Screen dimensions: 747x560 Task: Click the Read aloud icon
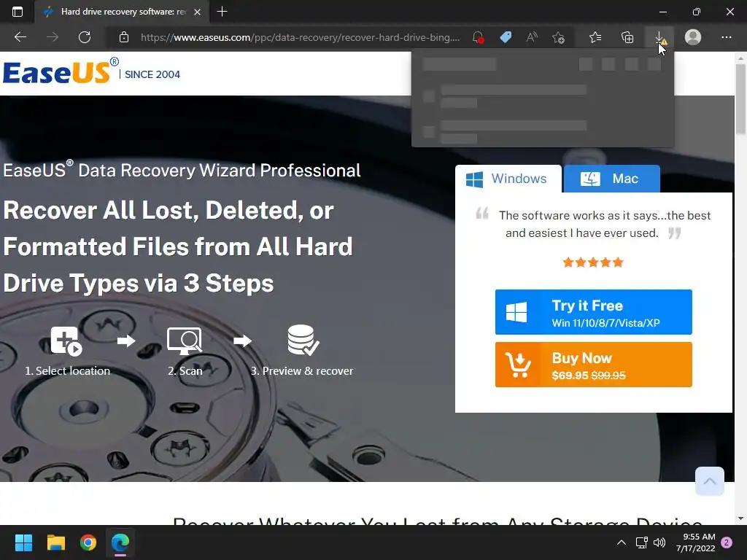(532, 37)
